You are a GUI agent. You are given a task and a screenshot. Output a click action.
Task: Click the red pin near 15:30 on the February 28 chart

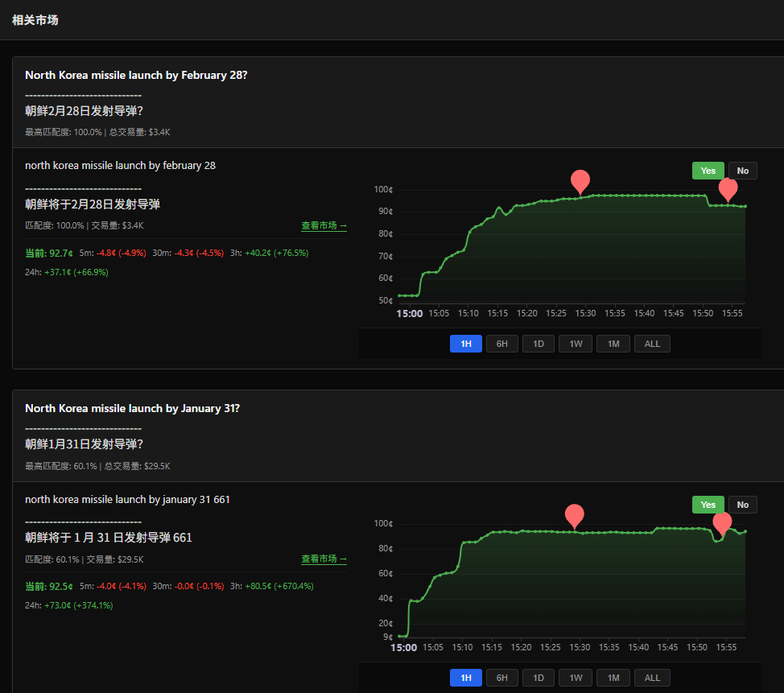[x=580, y=180]
